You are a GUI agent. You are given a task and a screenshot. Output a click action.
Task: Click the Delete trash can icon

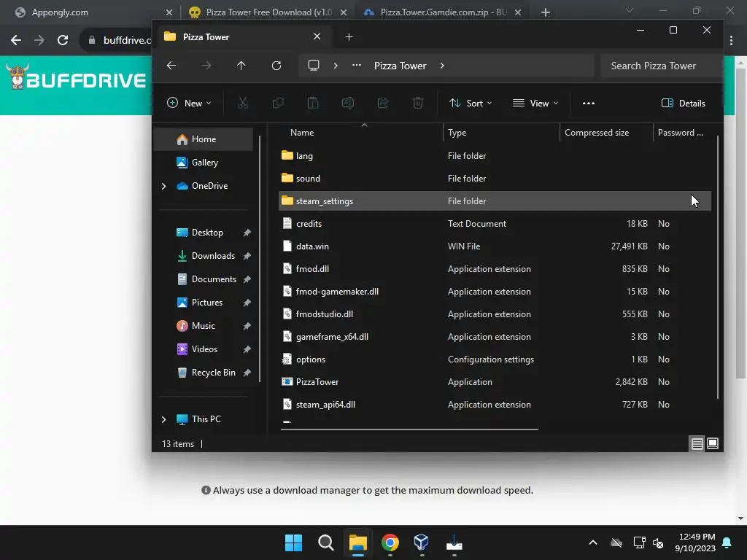coord(418,103)
